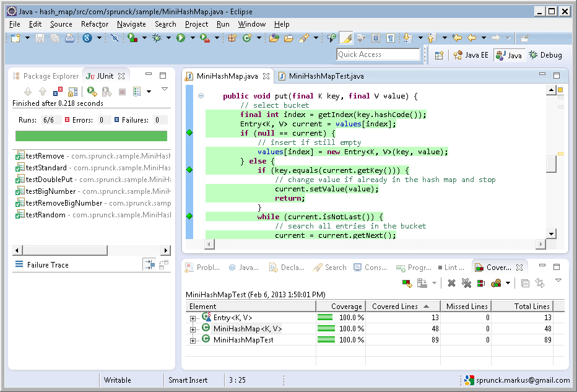
Task: Click the JUnit test list horizontal scrollbar thumb
Action: (65, 251)
